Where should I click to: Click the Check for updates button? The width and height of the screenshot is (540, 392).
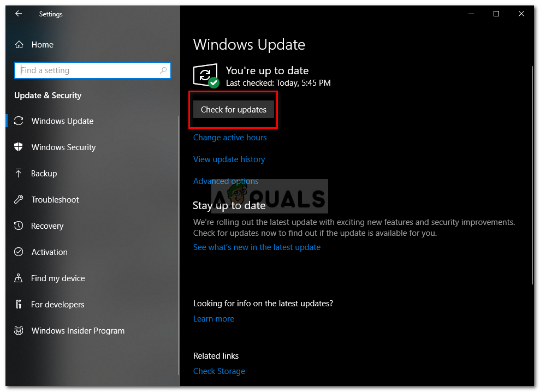pyautogui.click(x=234, y=110)
